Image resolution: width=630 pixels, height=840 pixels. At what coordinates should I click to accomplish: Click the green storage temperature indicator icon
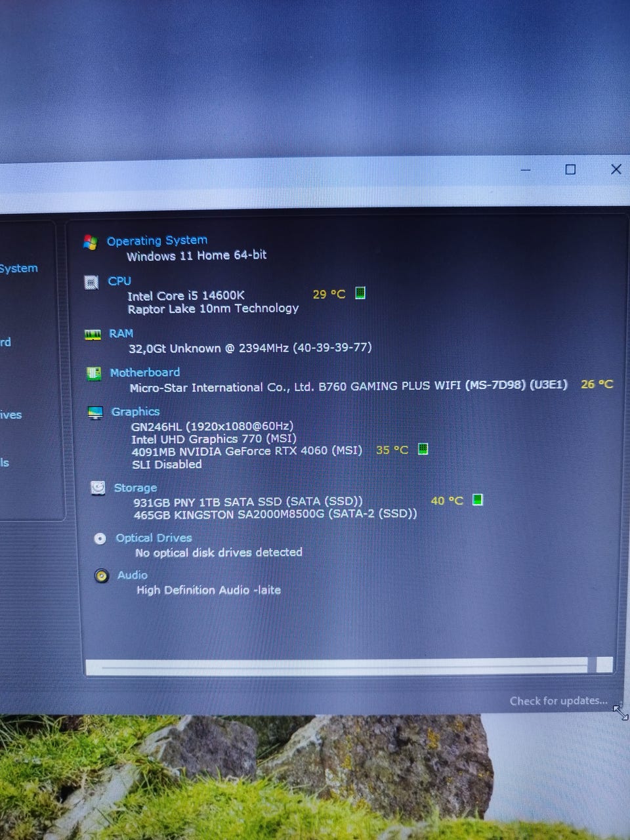tap(477, 499)
